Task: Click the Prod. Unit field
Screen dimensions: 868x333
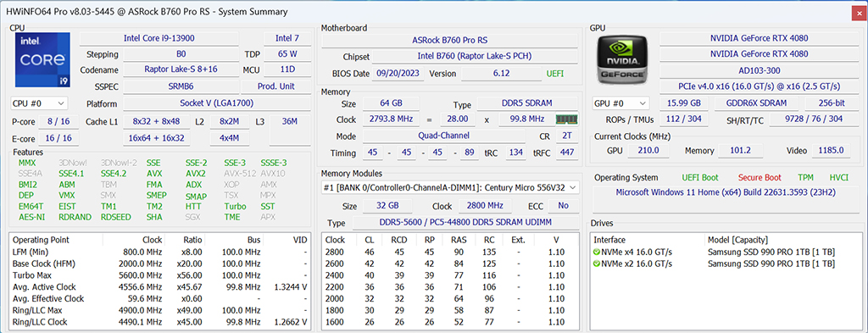Action: coord(276,86)
